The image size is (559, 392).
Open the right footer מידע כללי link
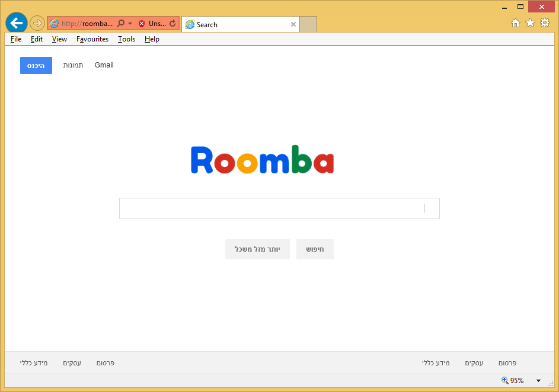click(436, 363)
